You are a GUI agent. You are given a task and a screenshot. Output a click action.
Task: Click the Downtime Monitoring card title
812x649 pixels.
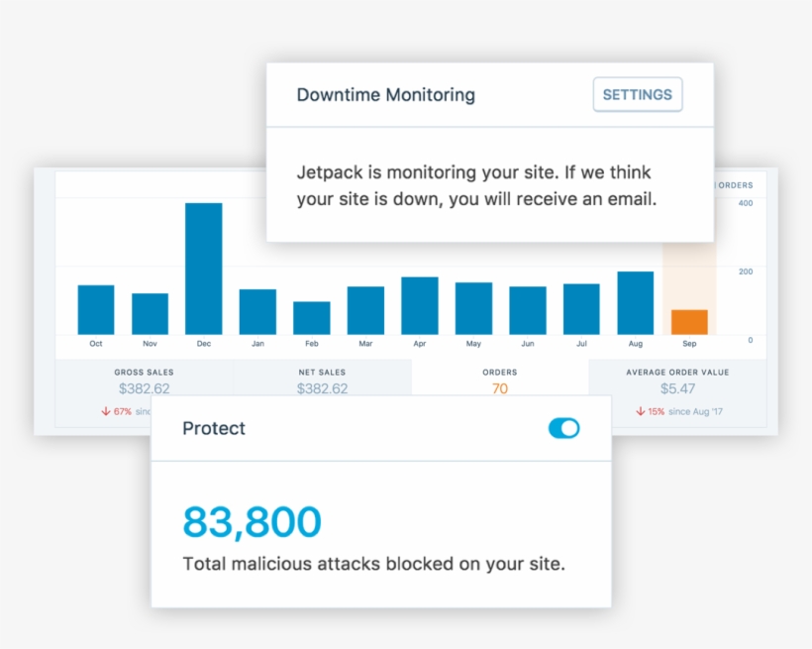(385, 95)
